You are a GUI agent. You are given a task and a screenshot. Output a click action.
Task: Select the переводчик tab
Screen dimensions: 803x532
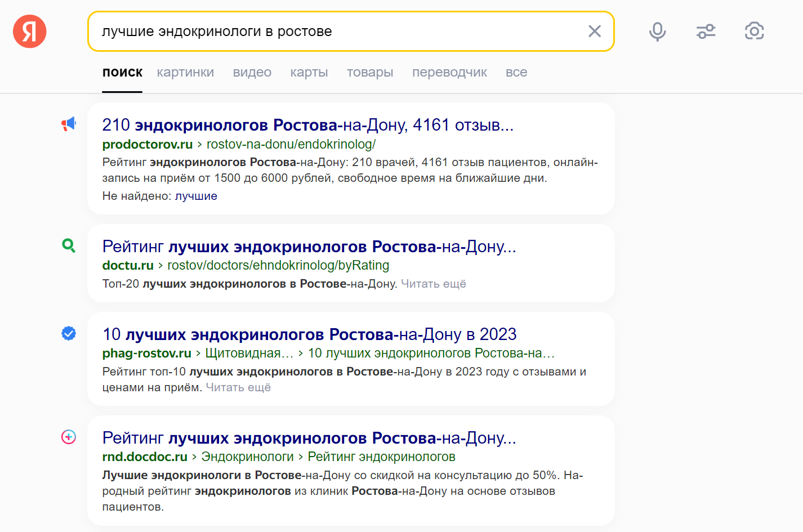point(449,73)
